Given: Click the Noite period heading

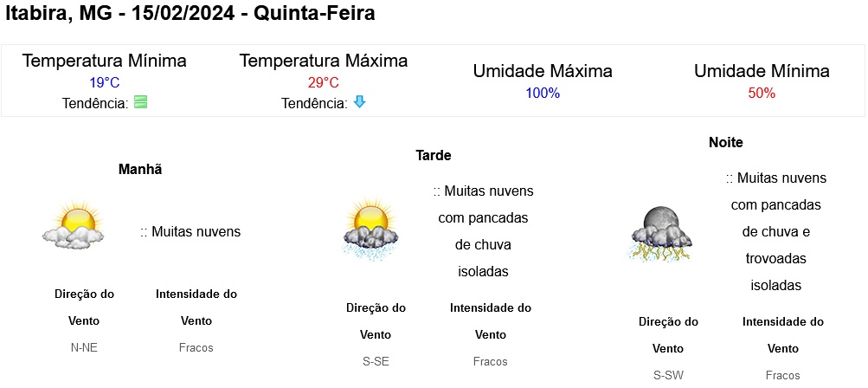Looking at the screenshot, I should (x=726, y=142).
